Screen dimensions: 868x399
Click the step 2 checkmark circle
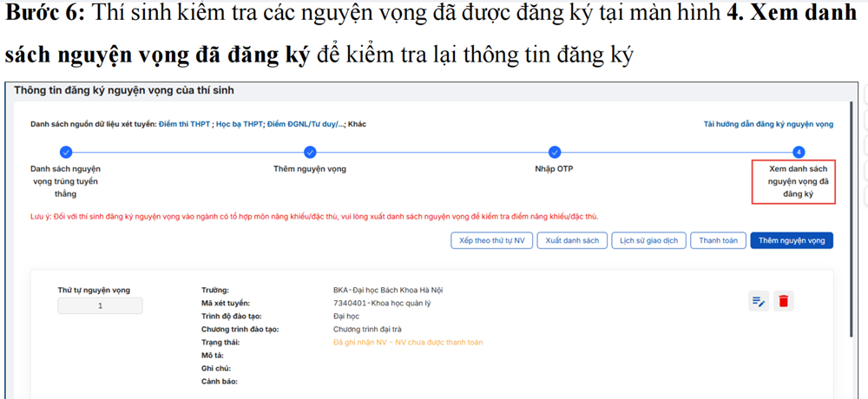tap(310, 152)
